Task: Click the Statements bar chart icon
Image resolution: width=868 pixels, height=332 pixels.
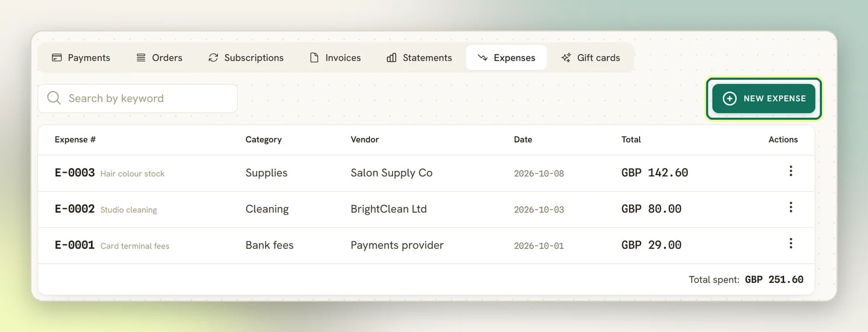Action: point(392,58)
